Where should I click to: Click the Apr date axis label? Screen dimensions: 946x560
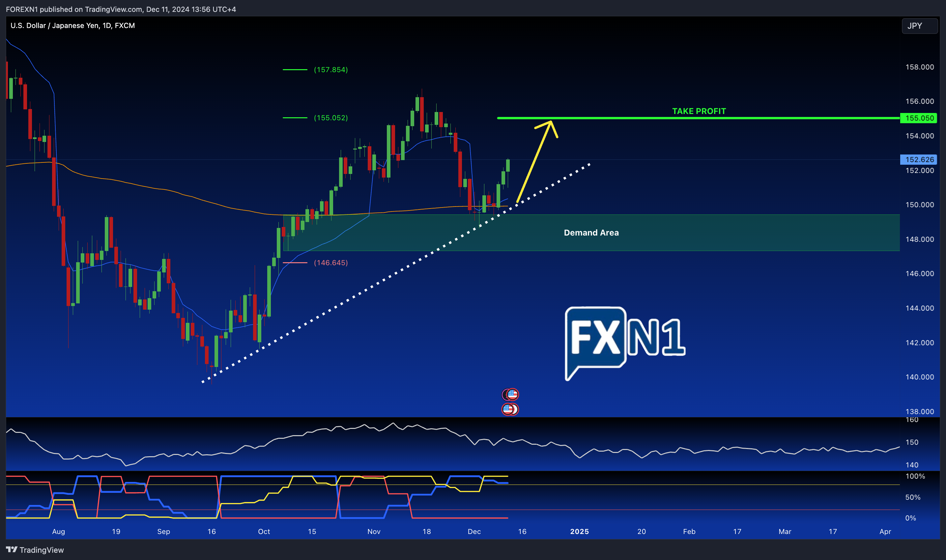pyautogui.click(x=885, y=531)
